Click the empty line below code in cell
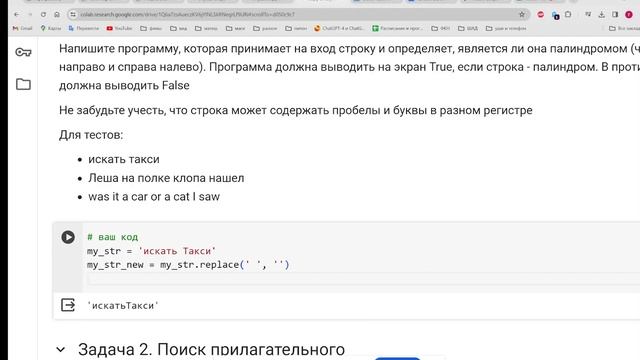 pyautogui.click(x=363, y=280)
